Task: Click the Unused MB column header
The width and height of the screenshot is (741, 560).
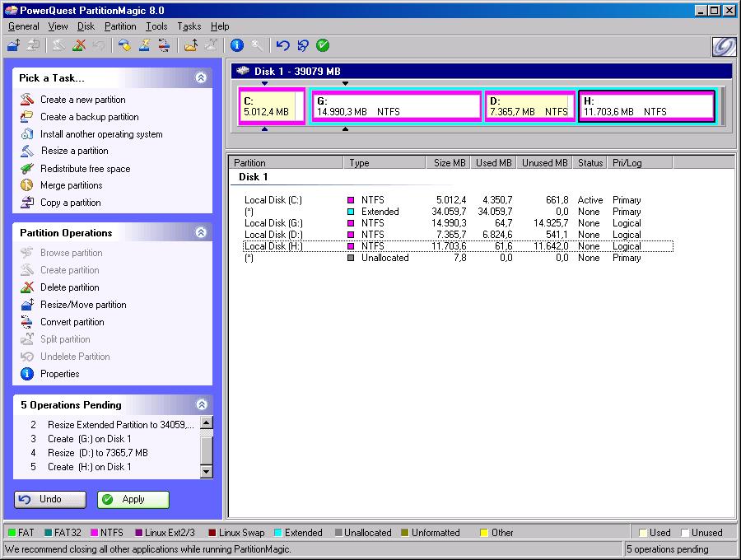Action: coord(544,162)
